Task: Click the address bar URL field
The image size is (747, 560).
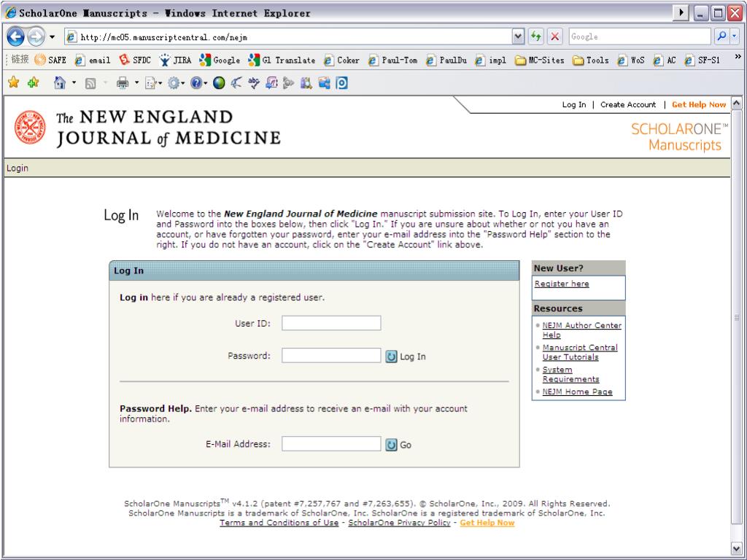Action: tap(288, 36)
